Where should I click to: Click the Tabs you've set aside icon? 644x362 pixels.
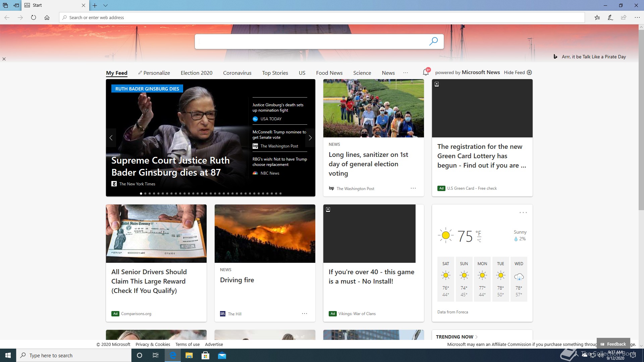click(x=5, y=5)
